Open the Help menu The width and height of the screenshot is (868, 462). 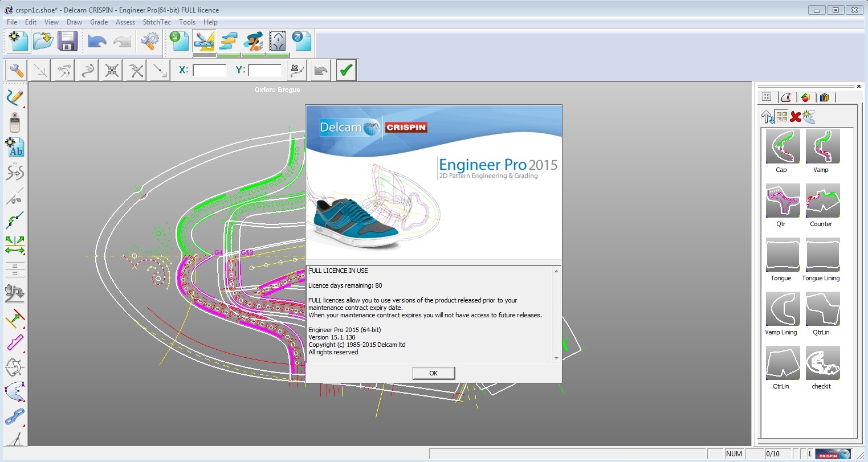(211, 22)
